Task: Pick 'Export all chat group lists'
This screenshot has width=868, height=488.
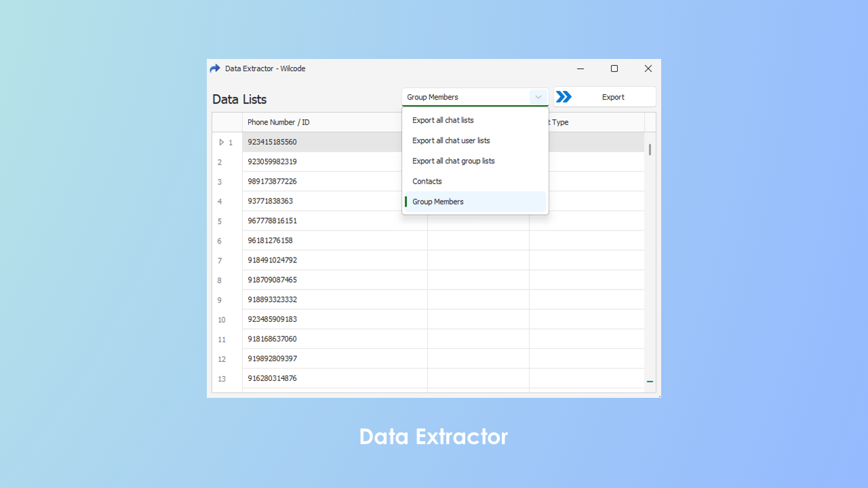Action: [453, 161]
